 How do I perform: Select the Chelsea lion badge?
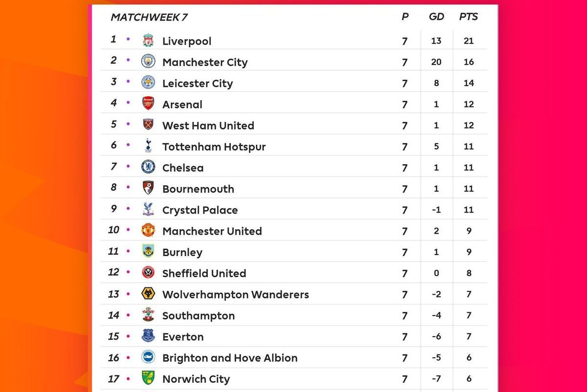148,167
